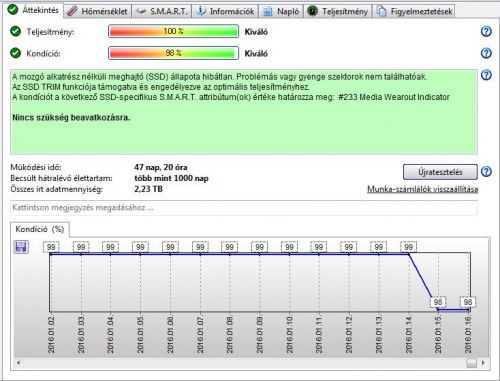Click the help icon beside Kondíció bar

click(x=486, y=53)
